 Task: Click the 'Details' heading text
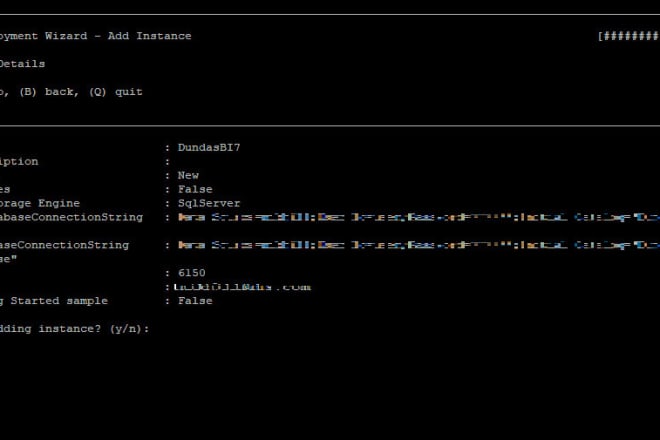tap(22, 64)
